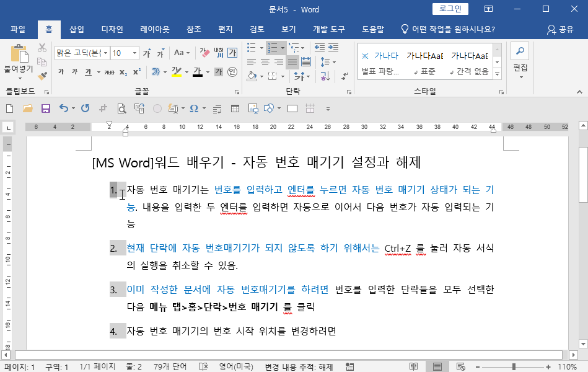The height and width of the screenshot is (372, 588).
Task: Clear all formatting with eraser icon
Action: (x=204, y=53)
